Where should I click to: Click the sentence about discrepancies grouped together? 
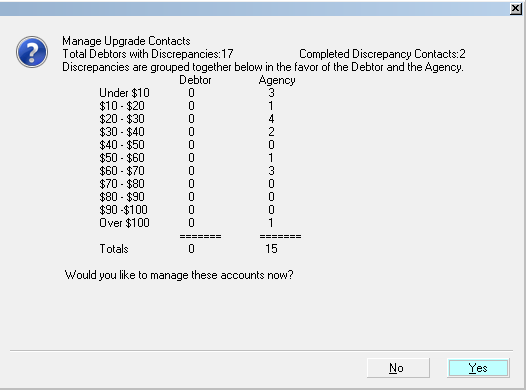263,67
